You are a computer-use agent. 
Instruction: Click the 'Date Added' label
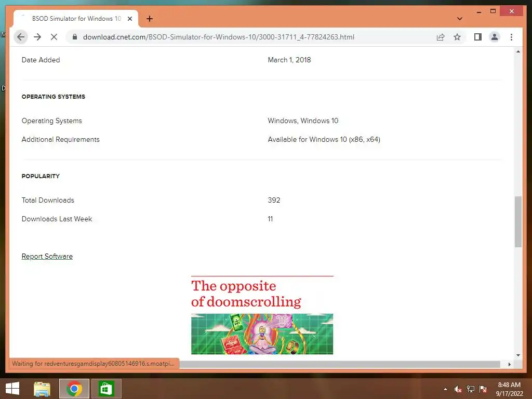41,60
